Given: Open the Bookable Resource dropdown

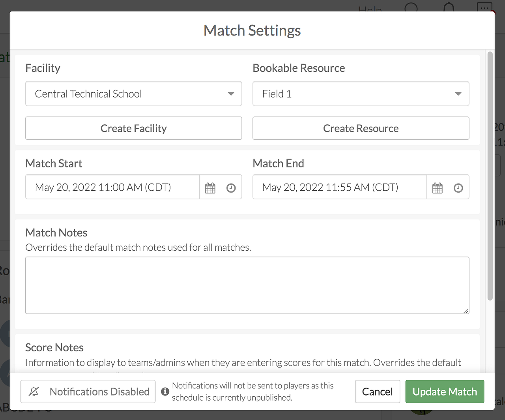Looking at the screenshot, I should click(x=361, y=94).
